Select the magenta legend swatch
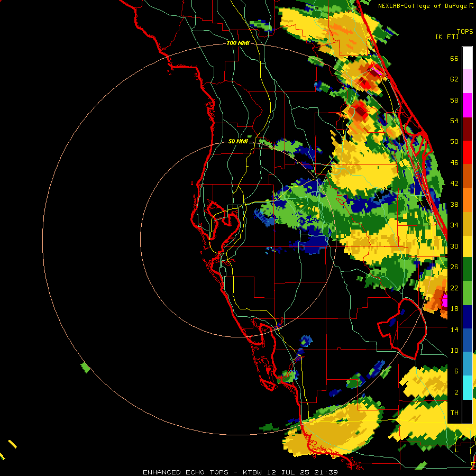This screenshot has width=476, height=476. coord(467,105)
